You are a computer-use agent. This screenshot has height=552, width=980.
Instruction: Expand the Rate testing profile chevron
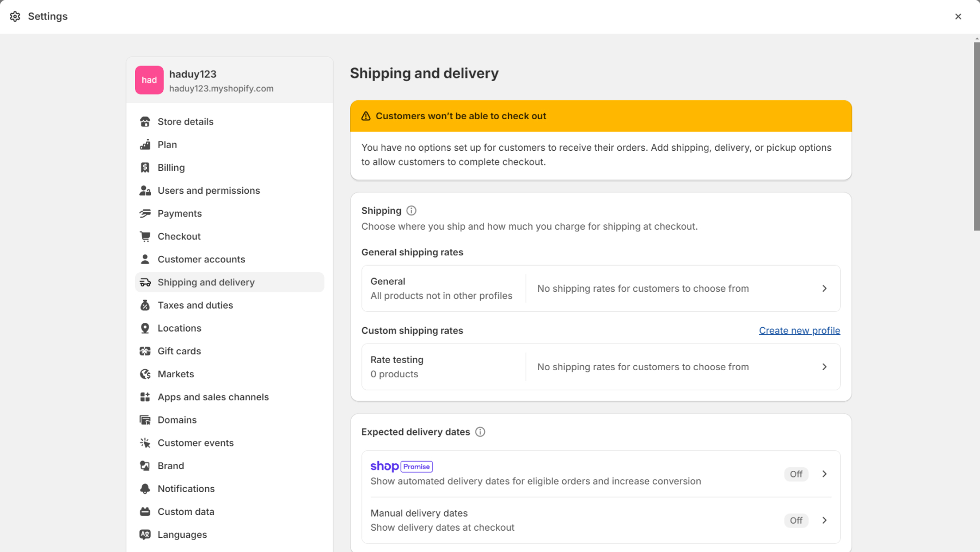824,367
